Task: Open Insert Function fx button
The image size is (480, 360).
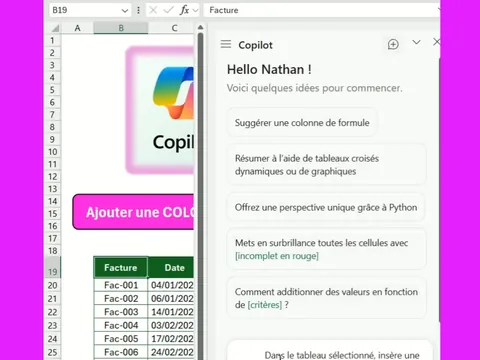Action: (184, 10)
